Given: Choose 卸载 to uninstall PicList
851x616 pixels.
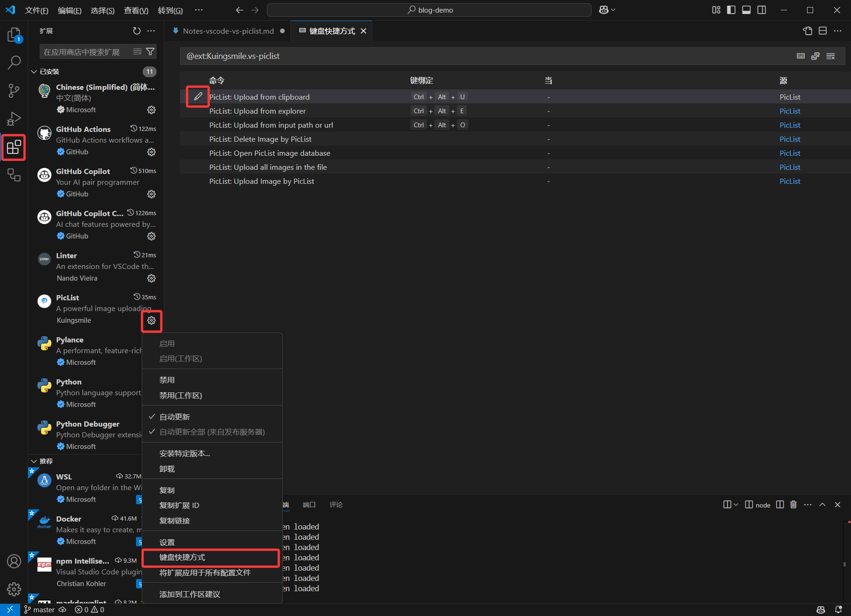Looking at the screenshot, I should pyautogui.click(x=212, y=469).
